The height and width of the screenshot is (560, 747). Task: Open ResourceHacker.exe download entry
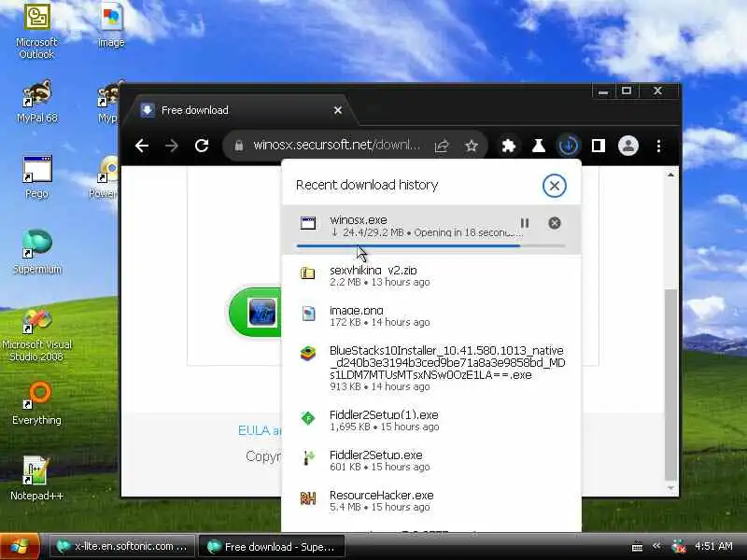431,500
